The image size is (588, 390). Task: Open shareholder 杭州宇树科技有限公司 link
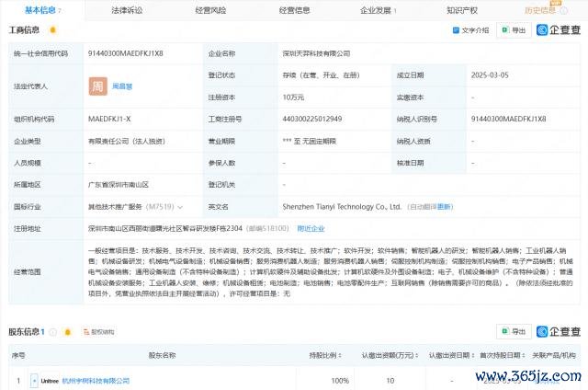click(96, 381)
